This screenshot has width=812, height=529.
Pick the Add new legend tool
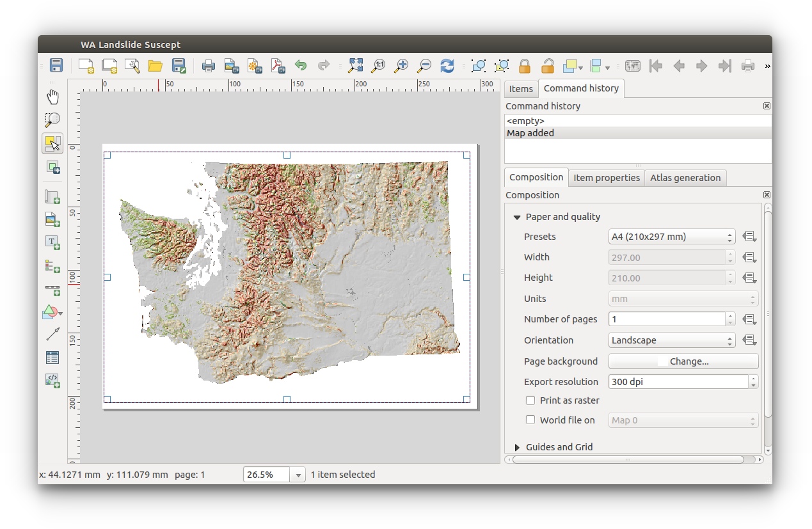(52, 265)
